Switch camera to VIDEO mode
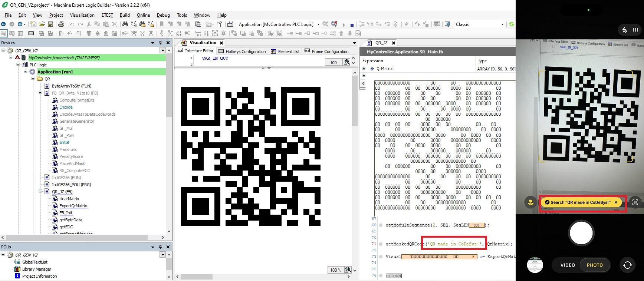This screenshot has height=281, width=644. point(567,265)
